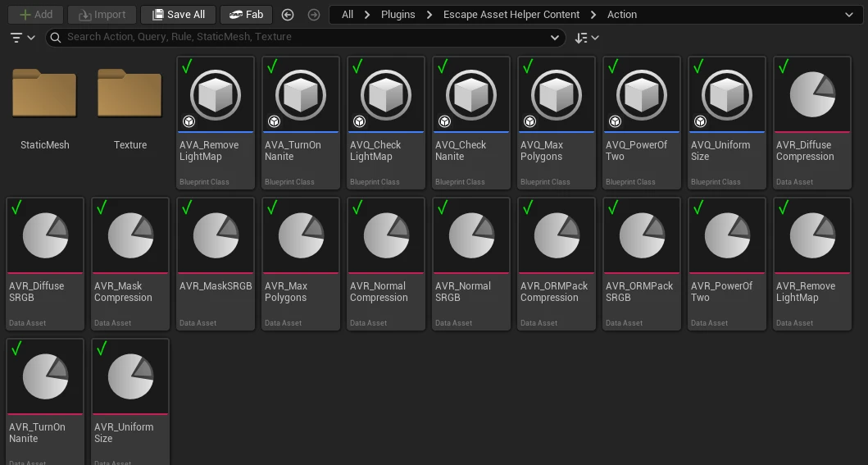The height and width of the screenshot is (465, 868).
Task: Select the AVR_RemoveLightMap data asset
Action: (x=812, y=264)
